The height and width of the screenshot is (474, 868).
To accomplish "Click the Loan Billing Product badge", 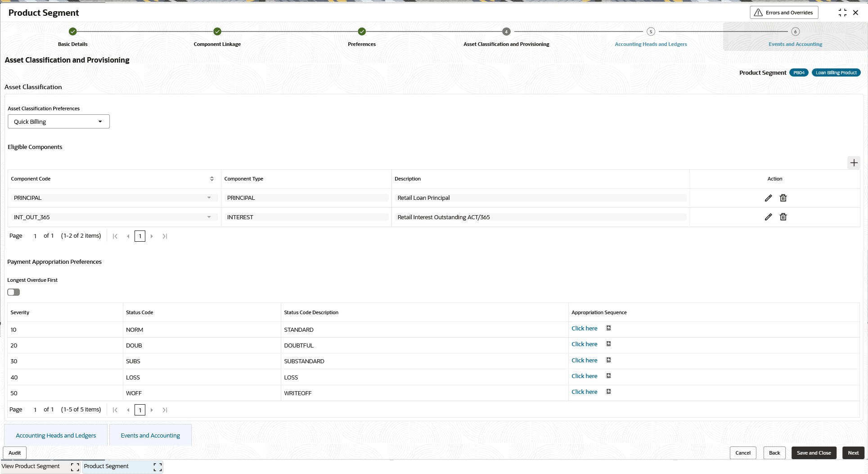I will pos(836,72).
